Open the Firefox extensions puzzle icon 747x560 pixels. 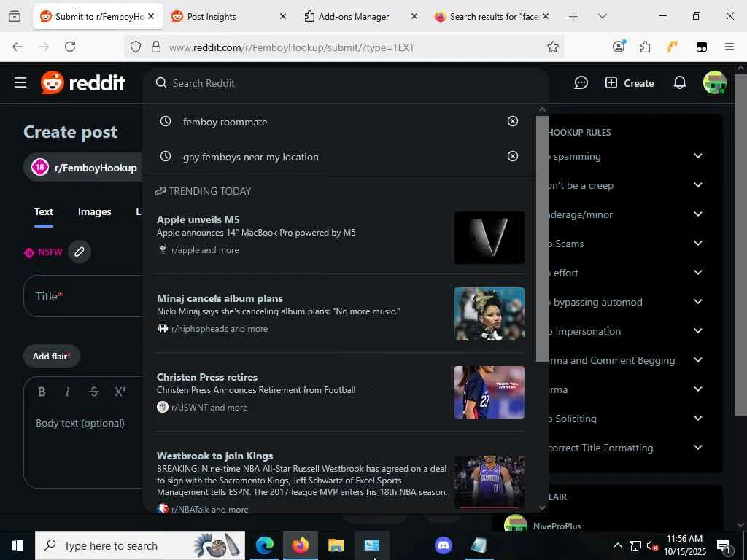[x=645, y=47]
